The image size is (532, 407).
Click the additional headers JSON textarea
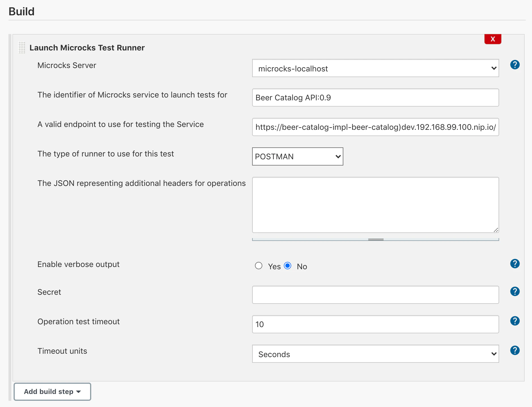point(375,205)
